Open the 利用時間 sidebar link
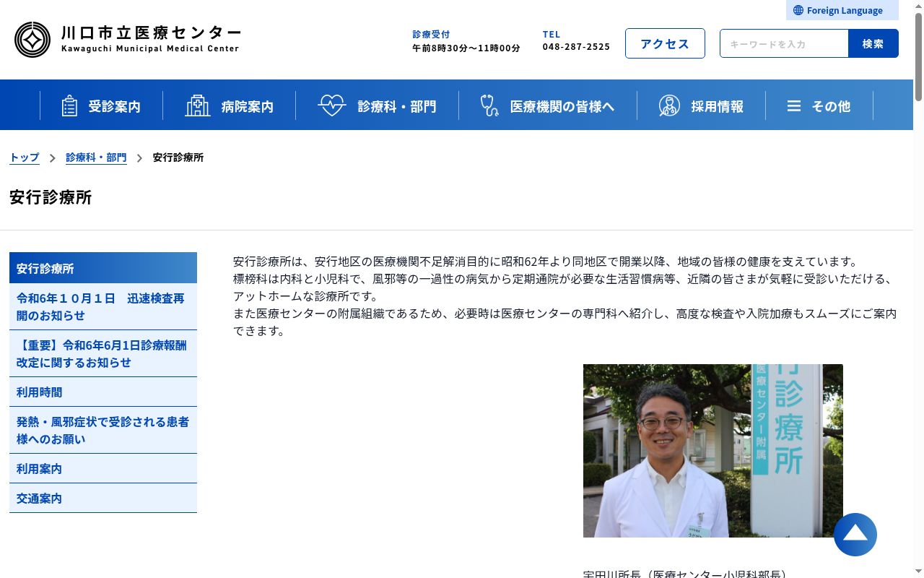This screenshot has width=924, height=578. point(103,392)
